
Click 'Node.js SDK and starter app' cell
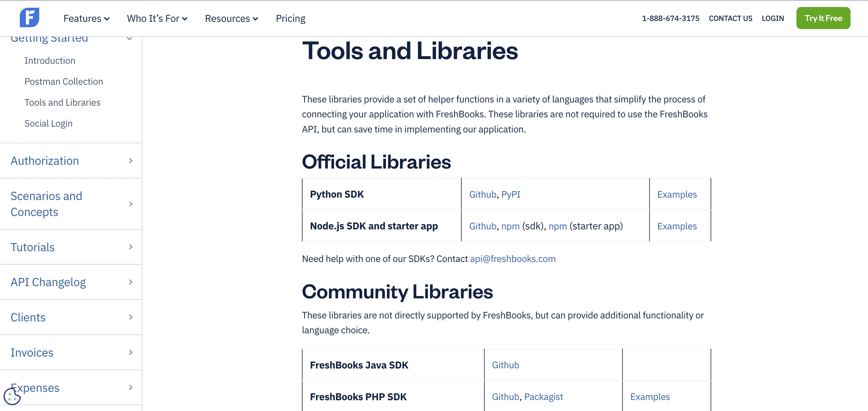coord(381,226)
